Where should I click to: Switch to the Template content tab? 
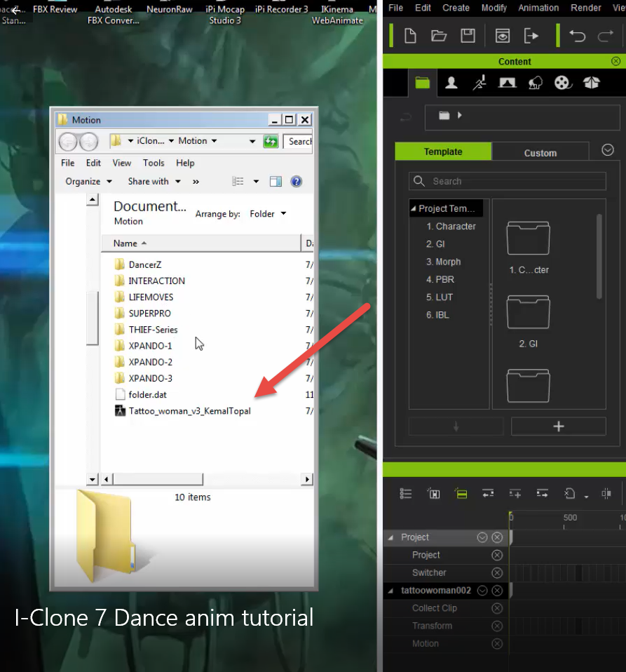[443, 152]
